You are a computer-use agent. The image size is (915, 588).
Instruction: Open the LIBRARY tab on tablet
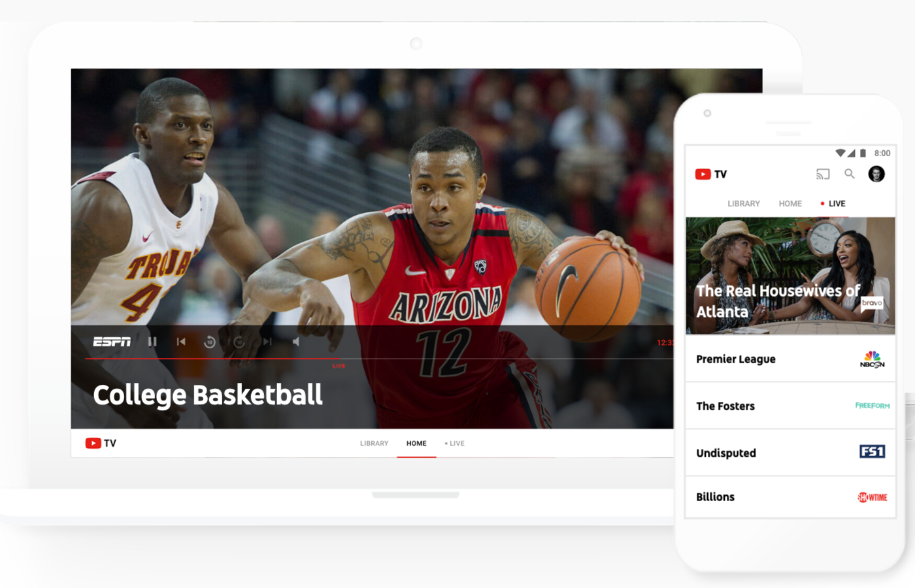[374, 444]
